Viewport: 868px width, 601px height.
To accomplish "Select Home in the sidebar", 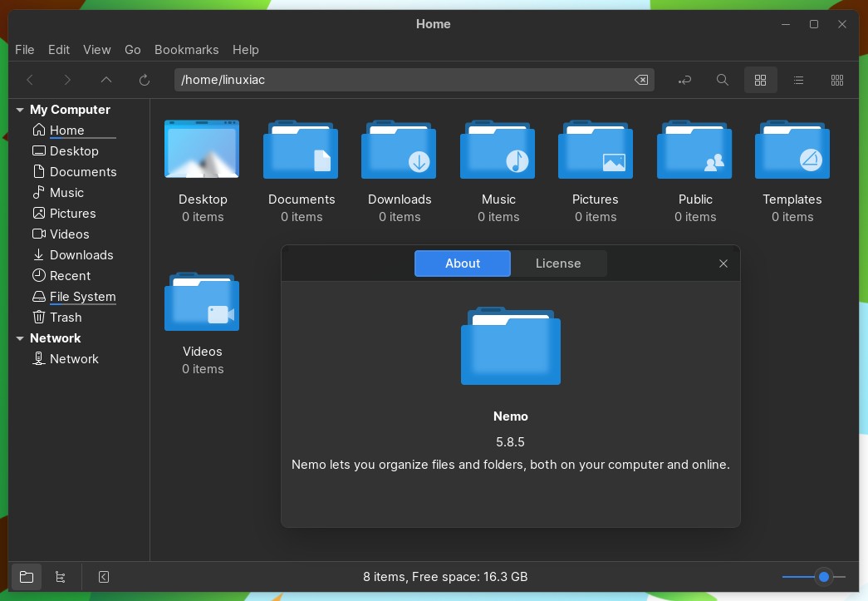I will (x=67, y=131).
